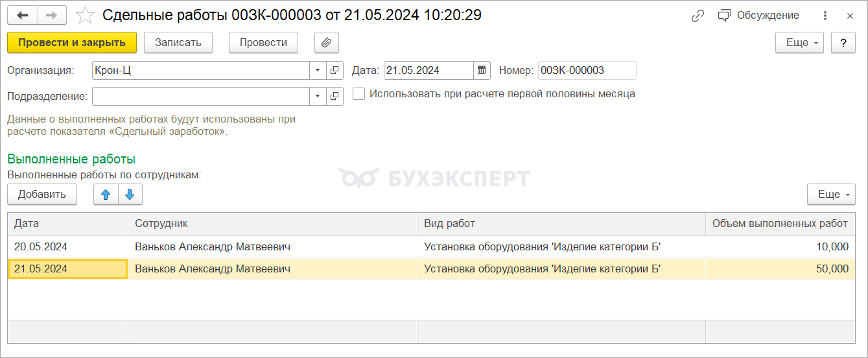Image resolution: width=868 pixels, height=358 pixels.
Task: Open the Обсуждение discussion panel
Action: pos(759,16)
